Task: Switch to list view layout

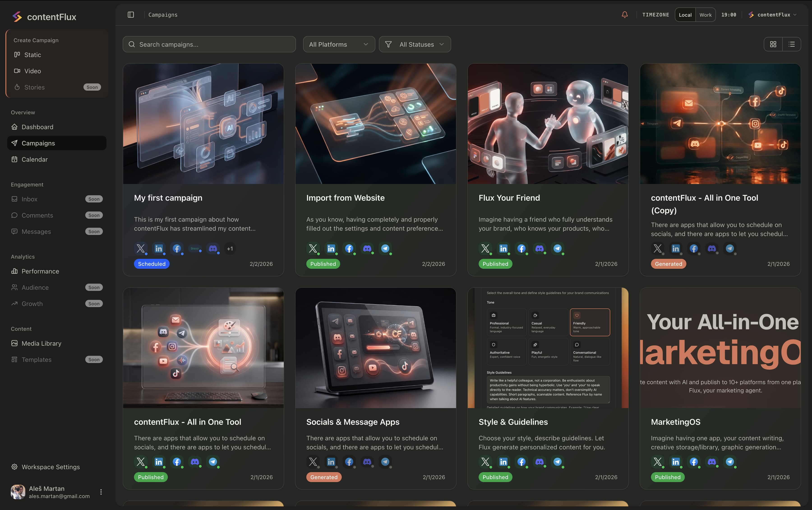Action: (792, 44)
